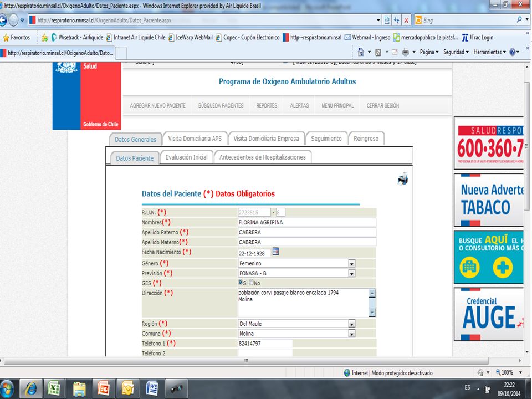Click the Dirección text area down scroll arrow
This screenshot has height=399, width=532.
pyautogui.click(x=372, y=313)
